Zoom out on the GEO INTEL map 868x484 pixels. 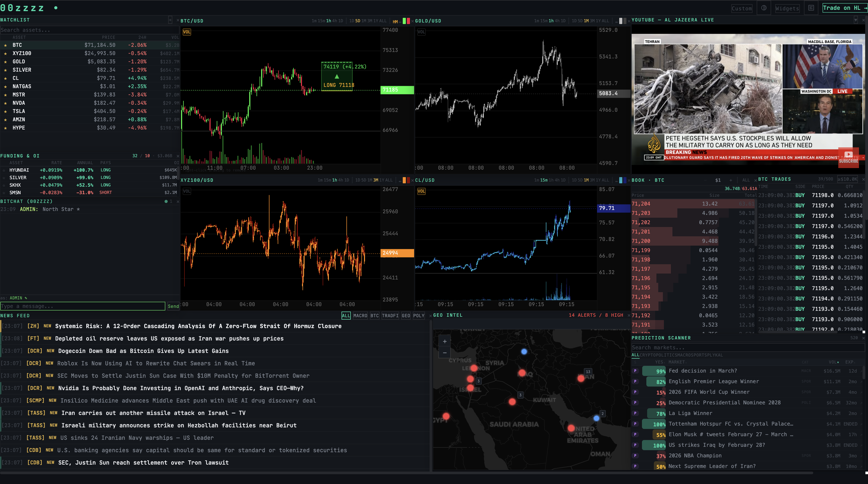444,353
